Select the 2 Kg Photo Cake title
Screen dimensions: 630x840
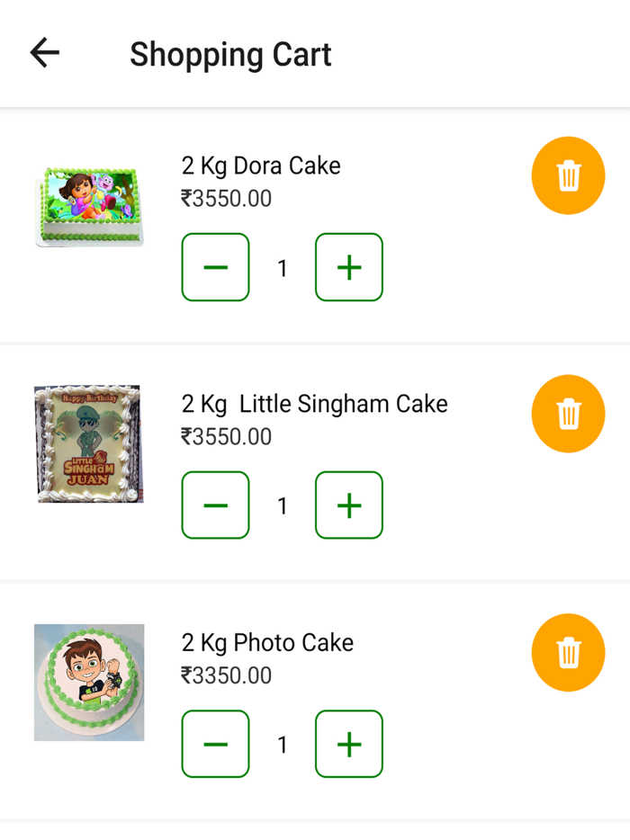pyautogui.click(x=267, y=642)
